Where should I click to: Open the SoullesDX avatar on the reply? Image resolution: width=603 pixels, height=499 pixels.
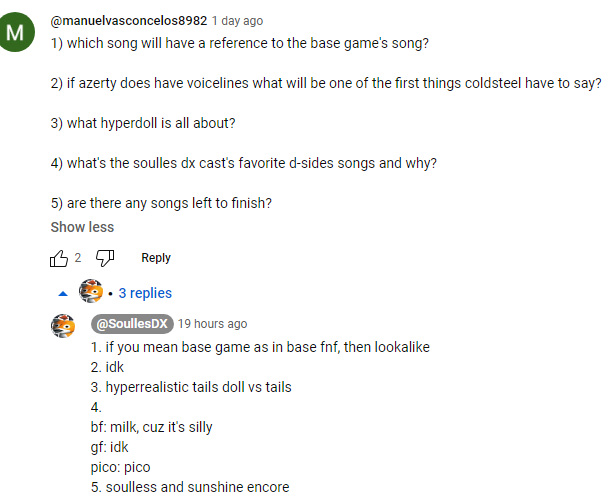coord(64,325)
